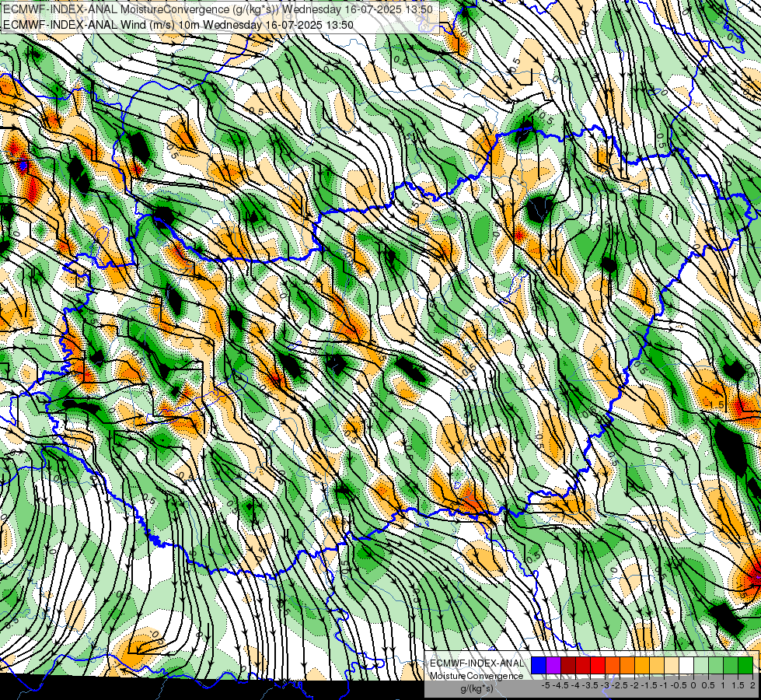Click the MoistureConvergence title line in the header

pos(218,9)
